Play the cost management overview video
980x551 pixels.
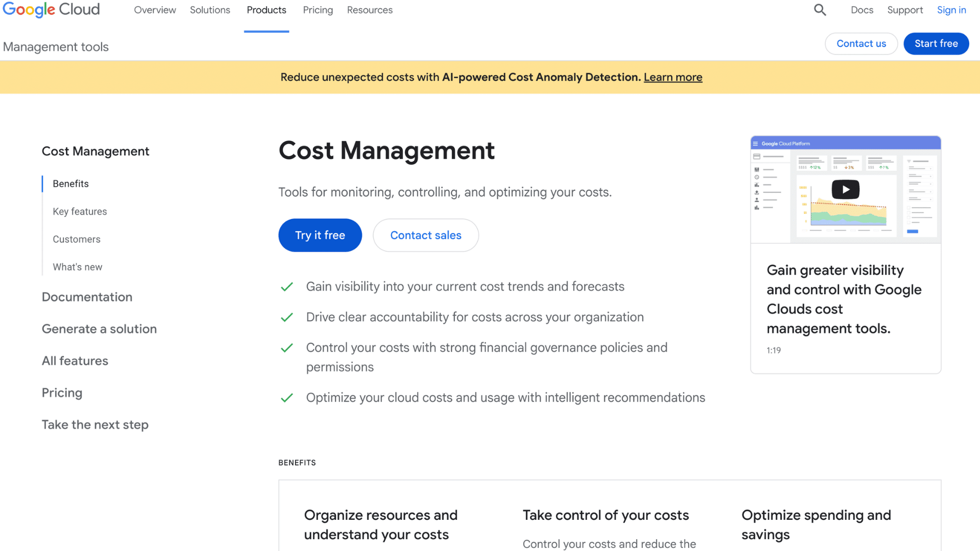(x=845, y=189)
